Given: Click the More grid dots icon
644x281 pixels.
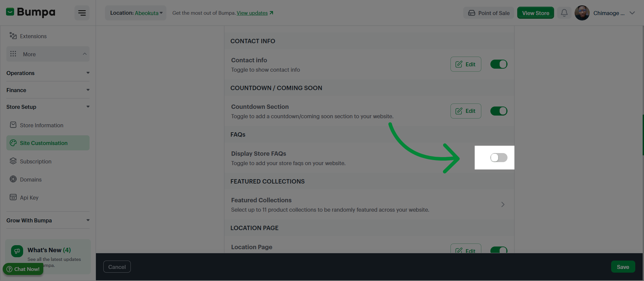Looking at the screenshot, I should (x=13, y=54).
